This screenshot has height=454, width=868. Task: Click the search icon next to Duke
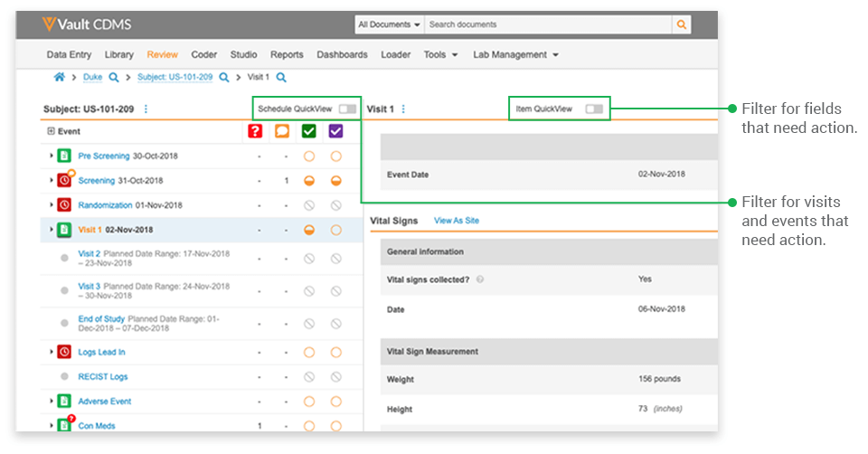113,78
